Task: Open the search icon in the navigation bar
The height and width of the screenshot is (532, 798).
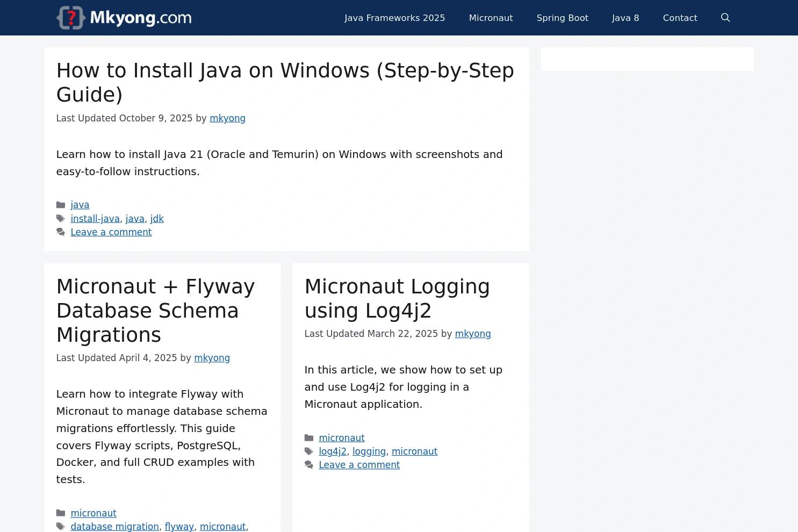Action: 725,18
